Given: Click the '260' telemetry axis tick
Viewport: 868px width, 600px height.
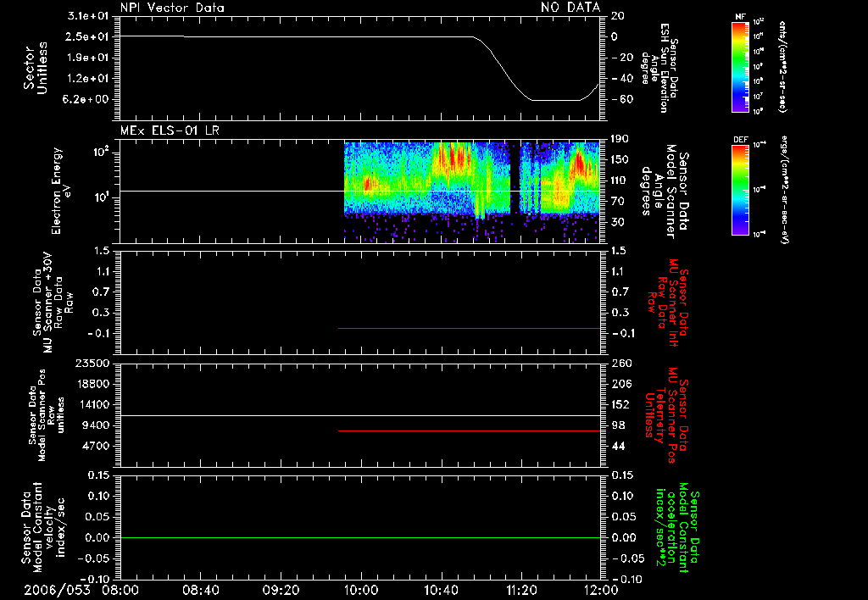Looking at the screenshot, I should click(x=620, y=364).
